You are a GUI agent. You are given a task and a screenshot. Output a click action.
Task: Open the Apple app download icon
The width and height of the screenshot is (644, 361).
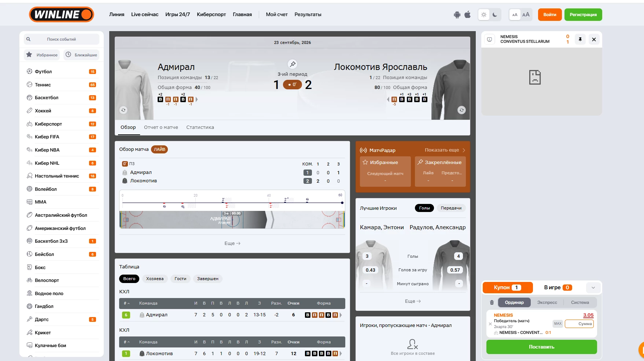[468, 15]
